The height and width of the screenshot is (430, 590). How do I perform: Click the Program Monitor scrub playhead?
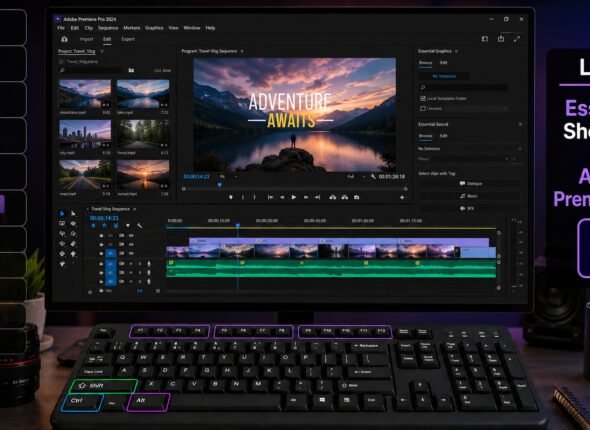click(219, 185)
